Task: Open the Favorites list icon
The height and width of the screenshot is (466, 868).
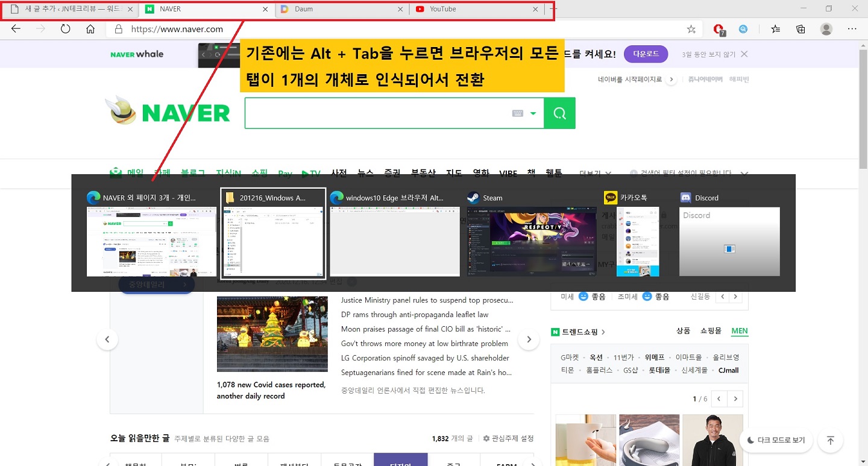Action: (776, 29)
